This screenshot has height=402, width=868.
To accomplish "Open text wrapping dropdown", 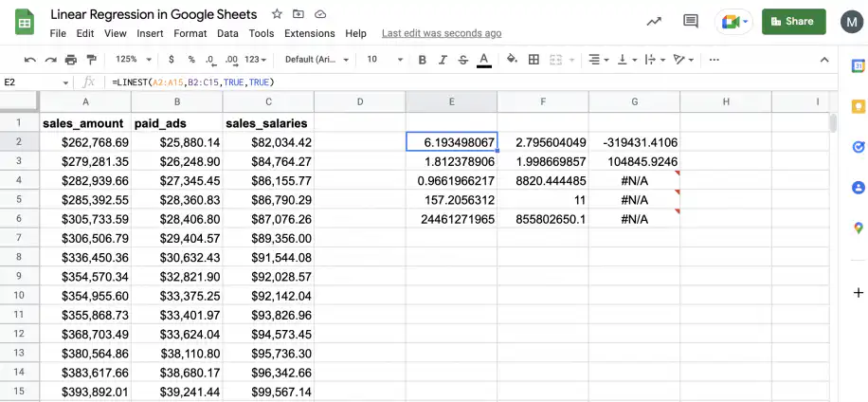I will [655, 59].
